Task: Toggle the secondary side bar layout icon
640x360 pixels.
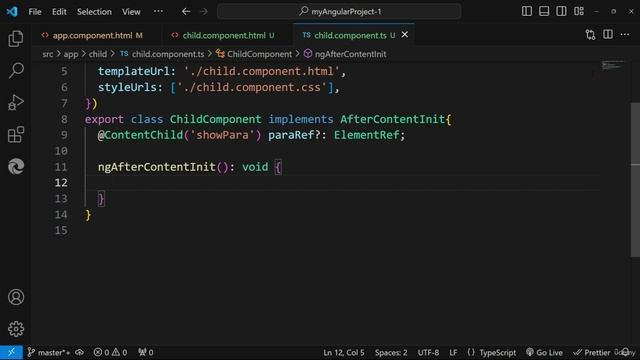Action: tap(561, 11)
